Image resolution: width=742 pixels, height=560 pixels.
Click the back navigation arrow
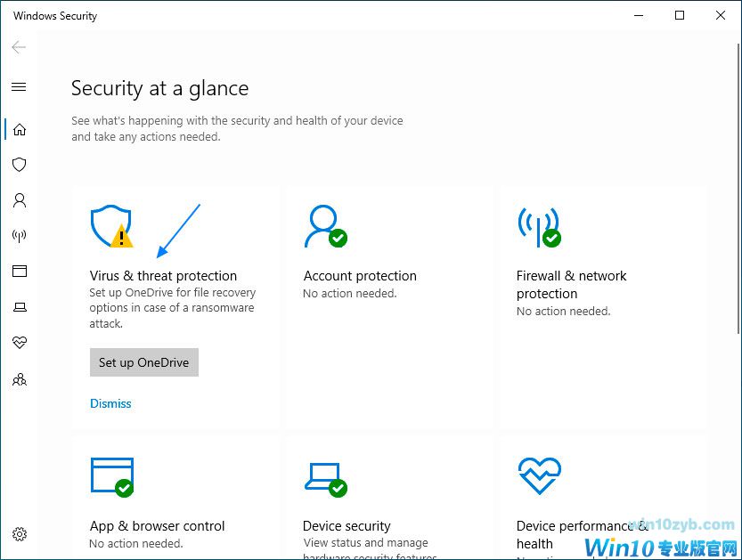[x=18, y=47]
